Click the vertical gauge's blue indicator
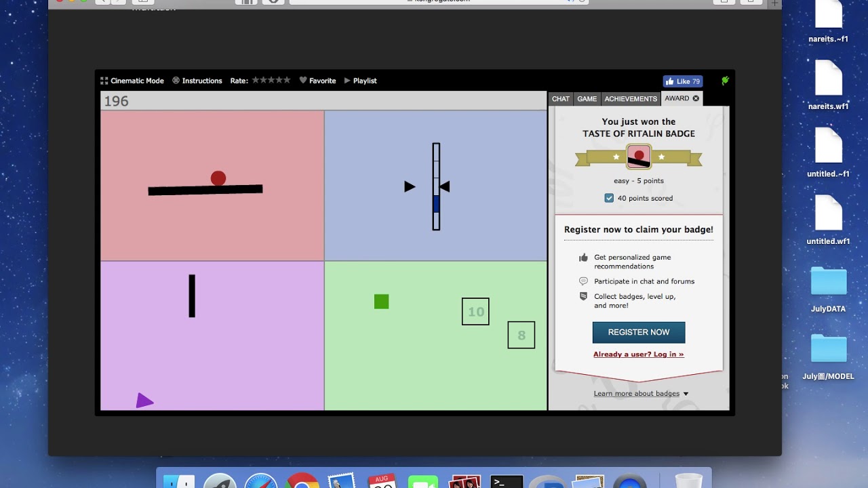Image resolution: width=868 pixels, height=488 pixels. [436, 204]
